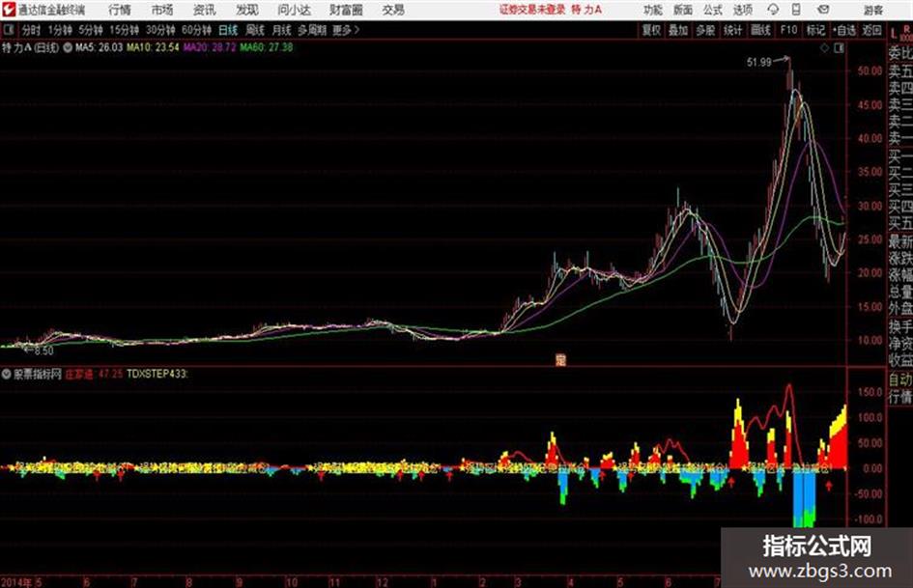Viewport: 913px width, 588px height.
Task: Click the 返回 back button
Action: [x=871, y=30]
